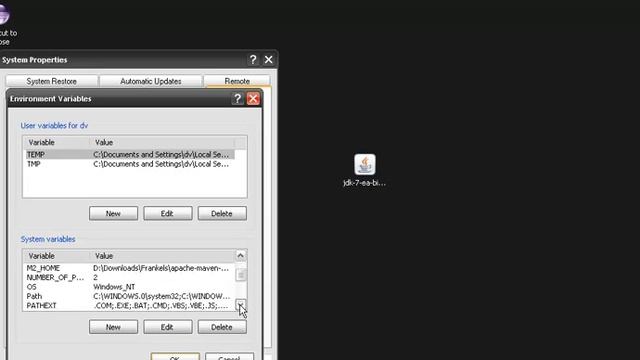640x360 pixels.
Task: Select the TEMP user variable row
Action: (x=130, y=155)
